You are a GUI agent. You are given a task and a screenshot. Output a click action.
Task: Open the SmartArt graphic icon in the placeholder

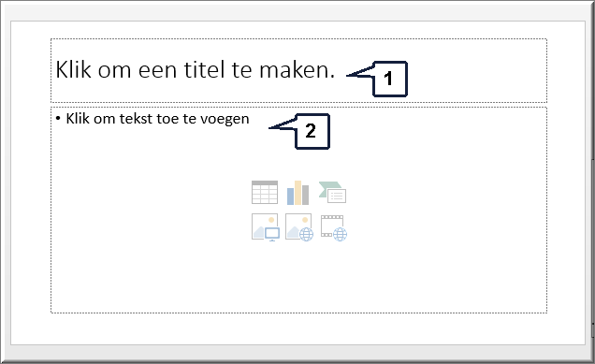(332, 192)
